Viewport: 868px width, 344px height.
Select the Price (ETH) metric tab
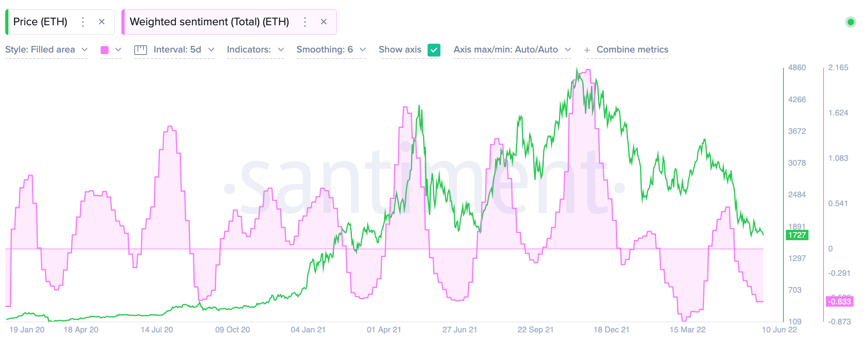pos(40,22)
